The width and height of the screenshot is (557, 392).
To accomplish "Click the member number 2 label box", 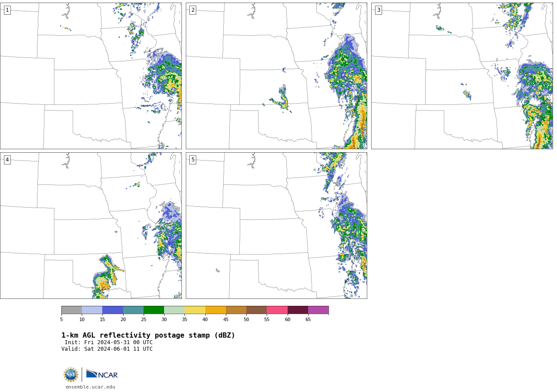I will pyautogui.click(x=193, y=10).
